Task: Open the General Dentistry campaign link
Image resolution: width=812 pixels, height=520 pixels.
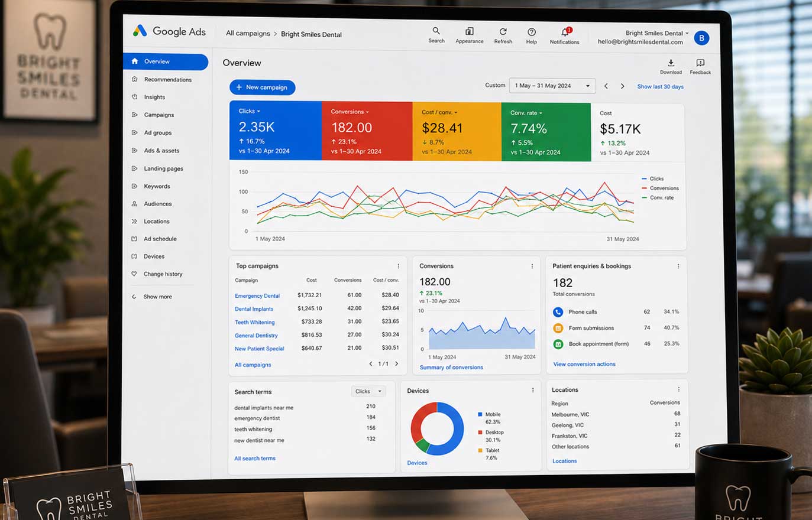Action: [256, 336]
